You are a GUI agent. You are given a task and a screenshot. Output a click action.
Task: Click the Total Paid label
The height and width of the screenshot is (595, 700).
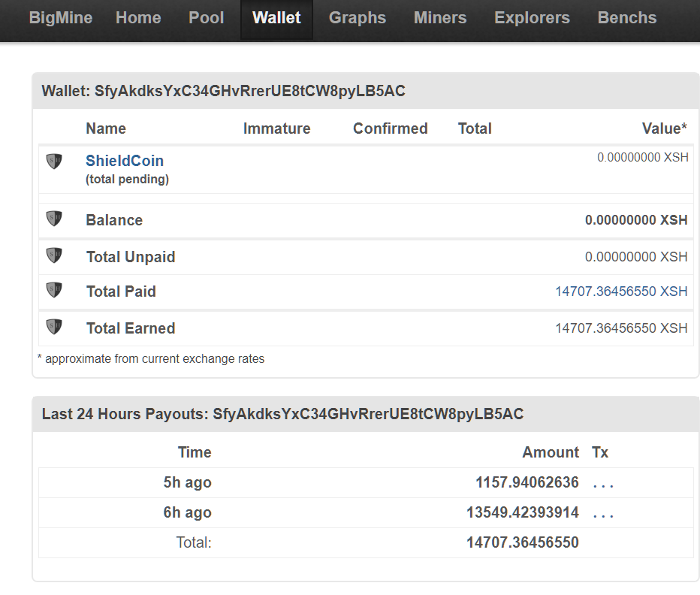click(x=121, y=291)
